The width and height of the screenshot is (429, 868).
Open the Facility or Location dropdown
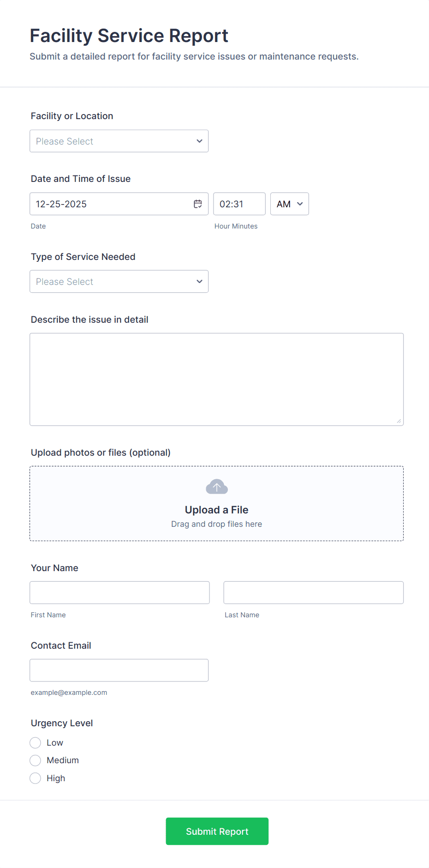pyautogui.click(x=119, y=141)
